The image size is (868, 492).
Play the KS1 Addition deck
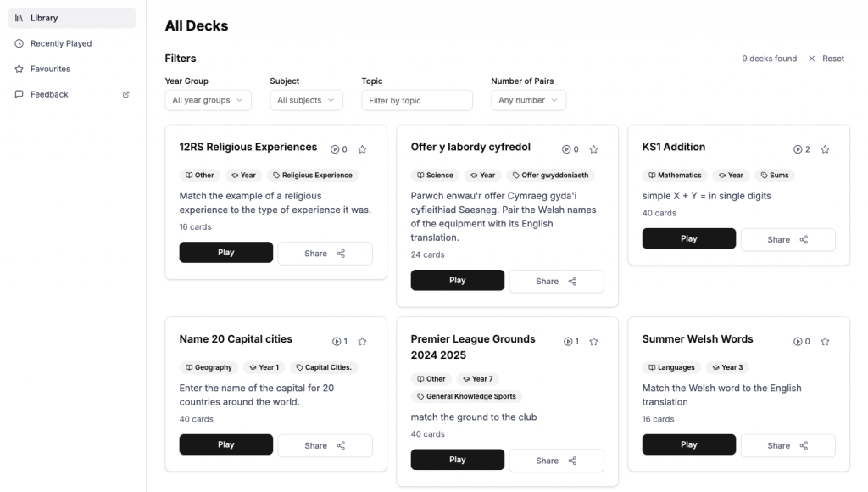coord(688,238)
